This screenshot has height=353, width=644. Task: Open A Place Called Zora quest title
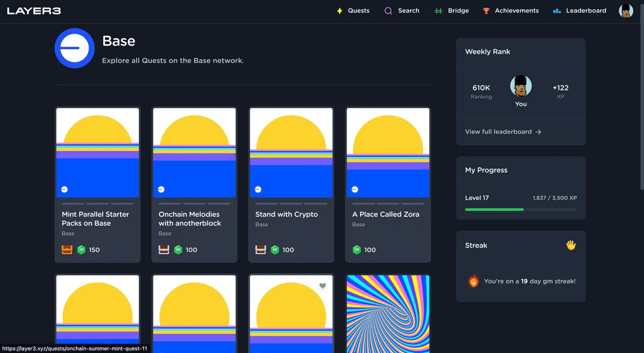tap(386, 214)
